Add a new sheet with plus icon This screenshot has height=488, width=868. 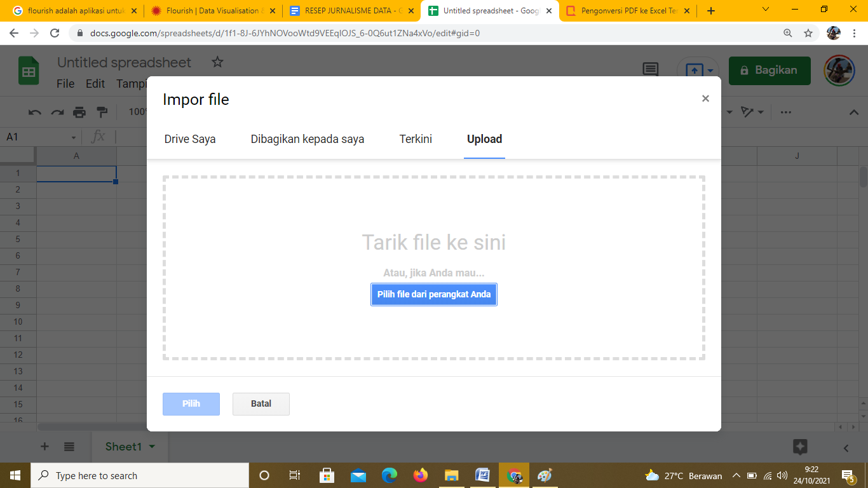pyautogui.click(x=44, y=447)
